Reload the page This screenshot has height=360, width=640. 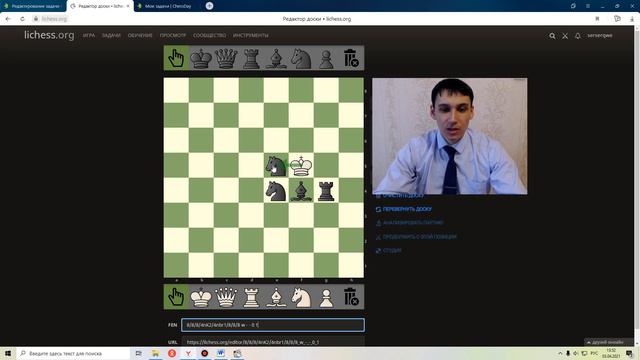click(x=22, y=19)
